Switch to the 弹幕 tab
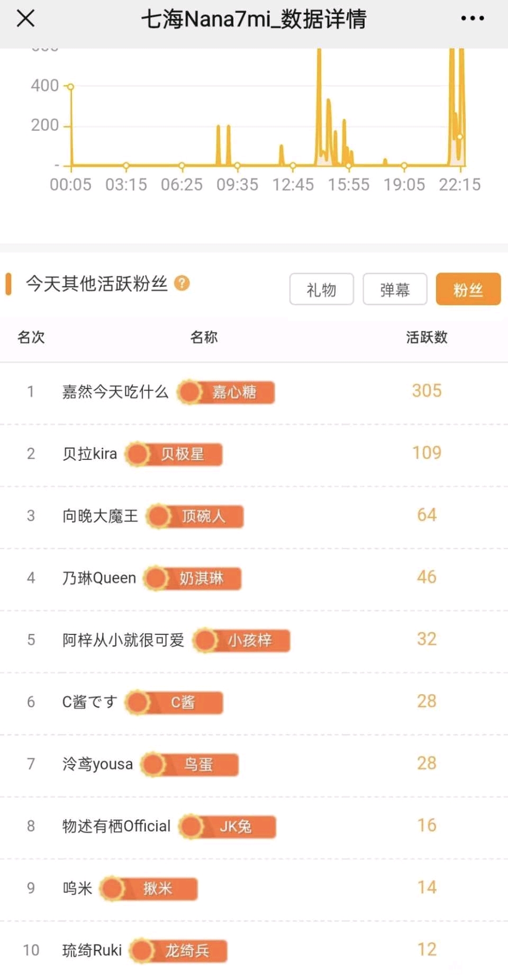This screenshot has height=980, width=508. [395, 289]
